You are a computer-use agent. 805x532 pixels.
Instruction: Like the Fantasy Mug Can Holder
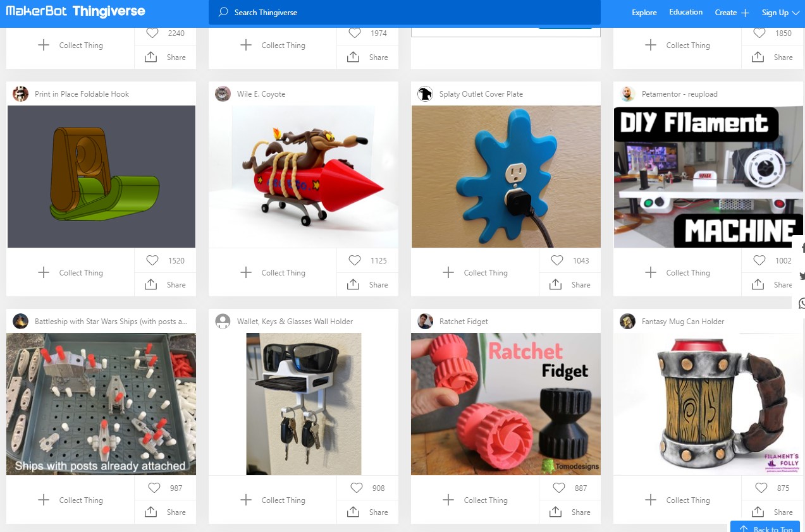point(761,488)
